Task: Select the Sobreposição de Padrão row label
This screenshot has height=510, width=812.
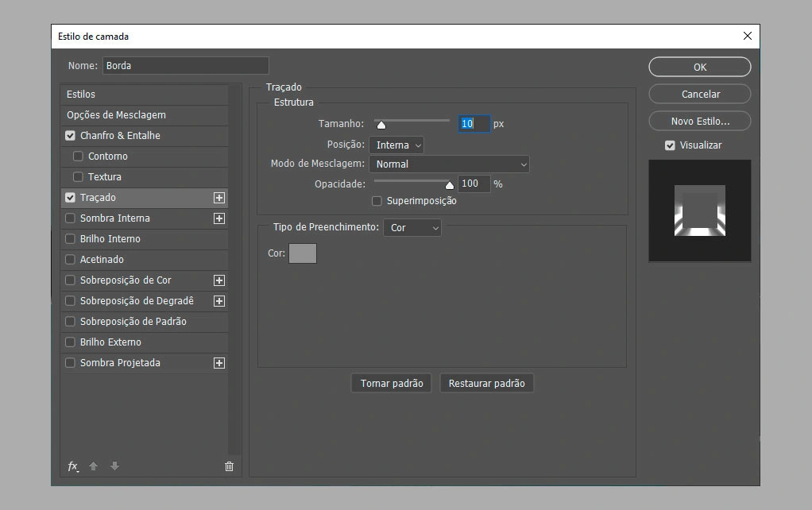Action: coord(133,322)
